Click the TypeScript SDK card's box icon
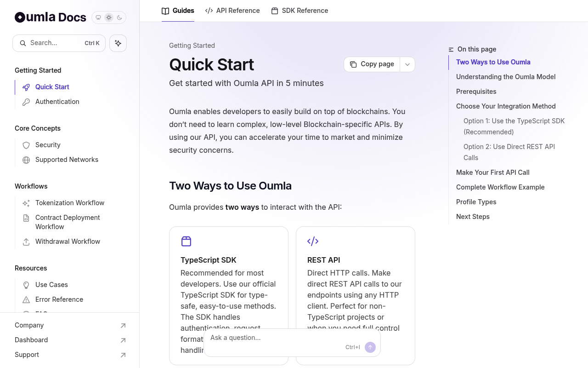 [x=186, y=241]
